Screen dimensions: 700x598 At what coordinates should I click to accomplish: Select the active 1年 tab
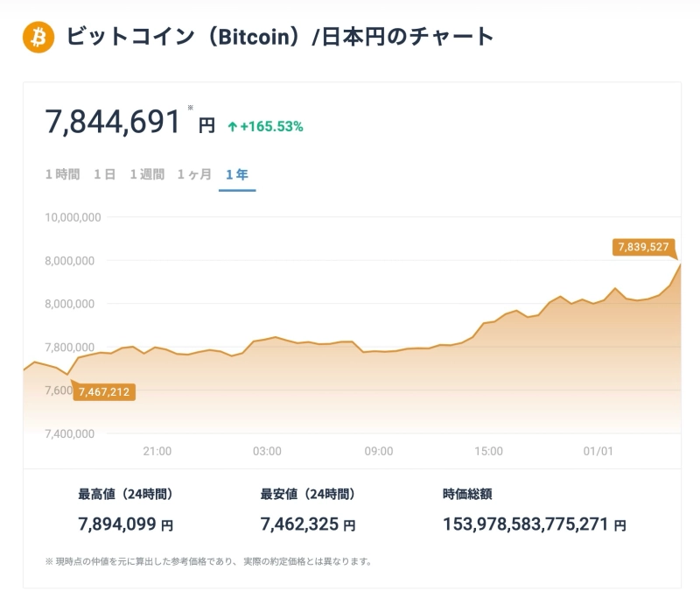(236, 174)
